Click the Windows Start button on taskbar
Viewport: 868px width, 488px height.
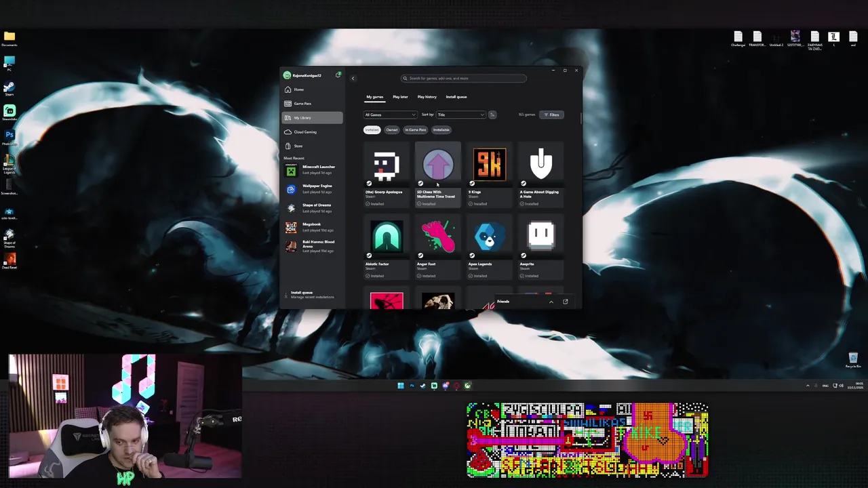pyautogui.click(x=401, y=386)
